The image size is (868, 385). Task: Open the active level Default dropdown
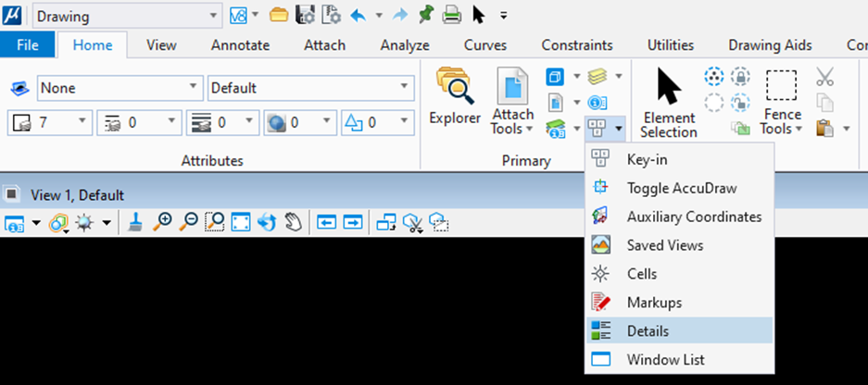[x=311, y=88]
